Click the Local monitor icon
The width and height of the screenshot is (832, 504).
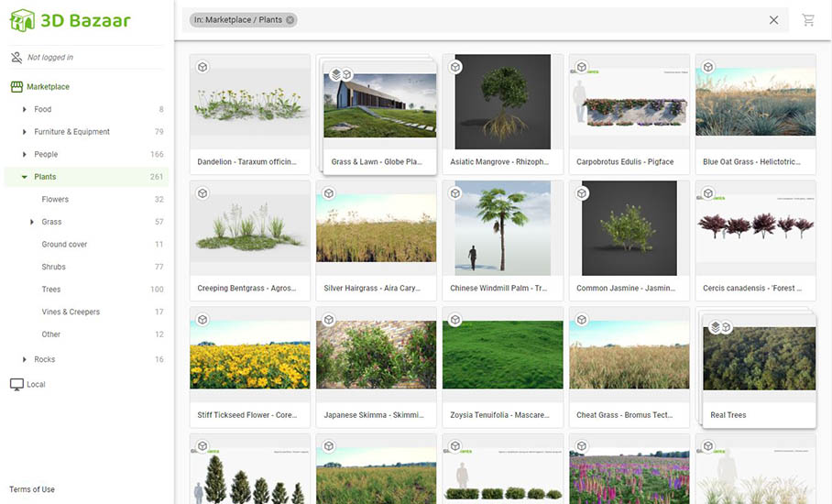pyautogui.click(x=16, y=385)
